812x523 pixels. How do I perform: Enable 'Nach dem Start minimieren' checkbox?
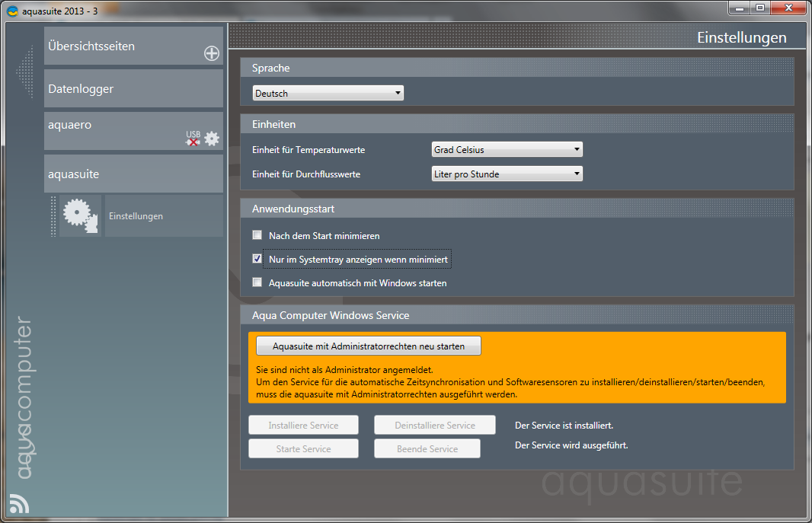[257, 236]
